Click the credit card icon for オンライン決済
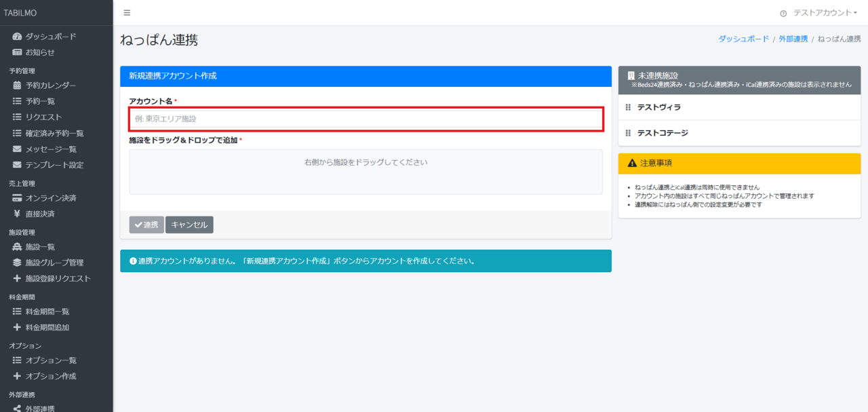Screen dimensions: 868x412 click(17, 198)
